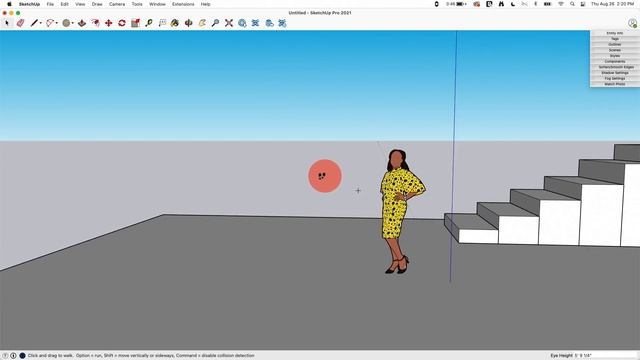Expand the Entity Info tray panel

(x=615, y=33)
